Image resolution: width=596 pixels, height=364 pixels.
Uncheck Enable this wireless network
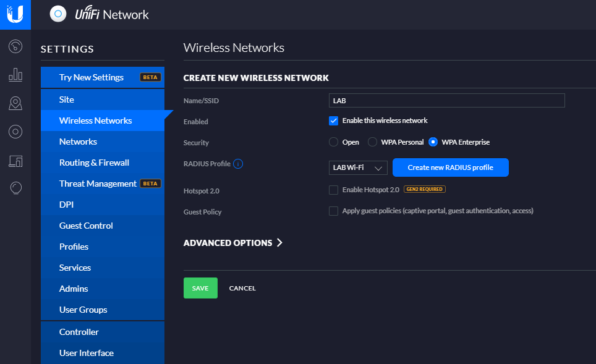pos(333,121)
